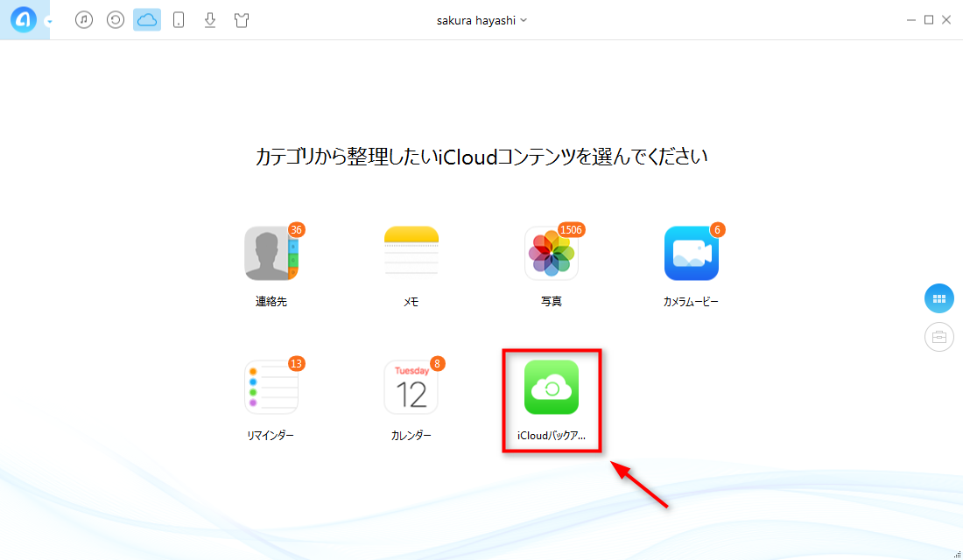Open the カメラムービー category
963x560 pixels.
[692, 253]
